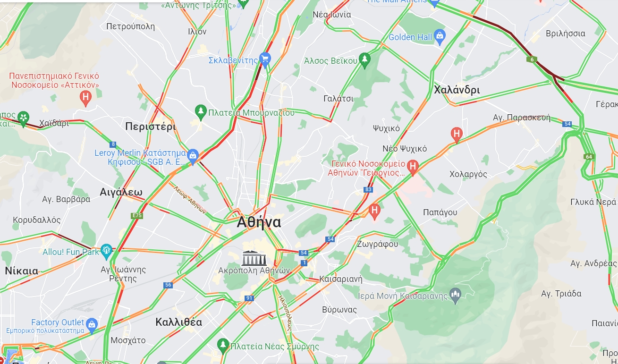This screenshot has height=364, width=618.
Task: Open the Leroy Merlin store pin
Action: coord(193,156)
